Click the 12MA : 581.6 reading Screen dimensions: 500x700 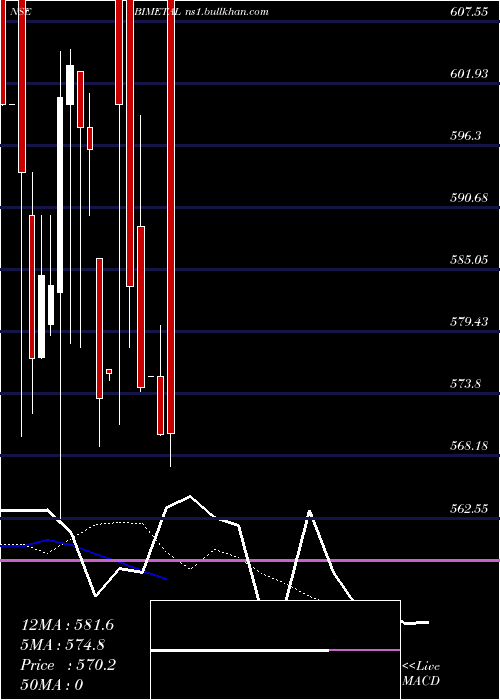[67, 625]
